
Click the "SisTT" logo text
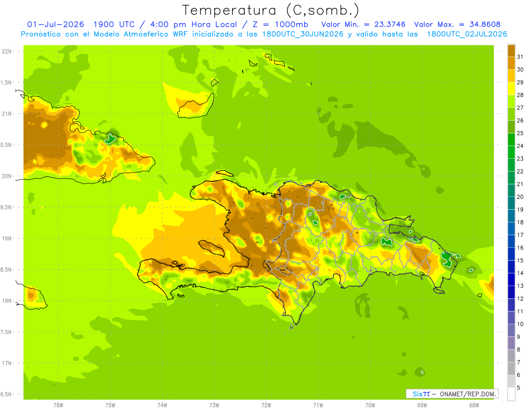[421, 394]
